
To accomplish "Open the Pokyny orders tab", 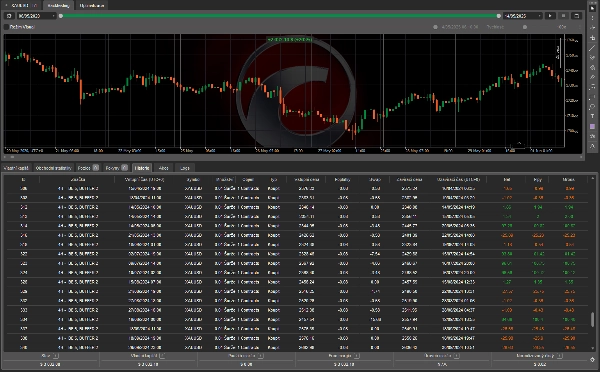I will pos(116,168).
